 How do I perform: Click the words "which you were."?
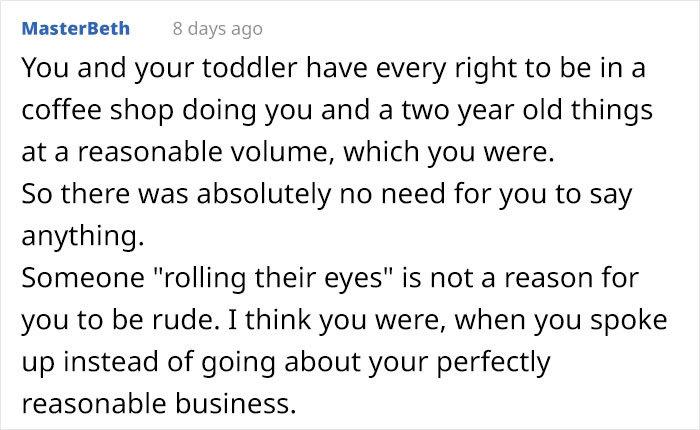(449, 152)
